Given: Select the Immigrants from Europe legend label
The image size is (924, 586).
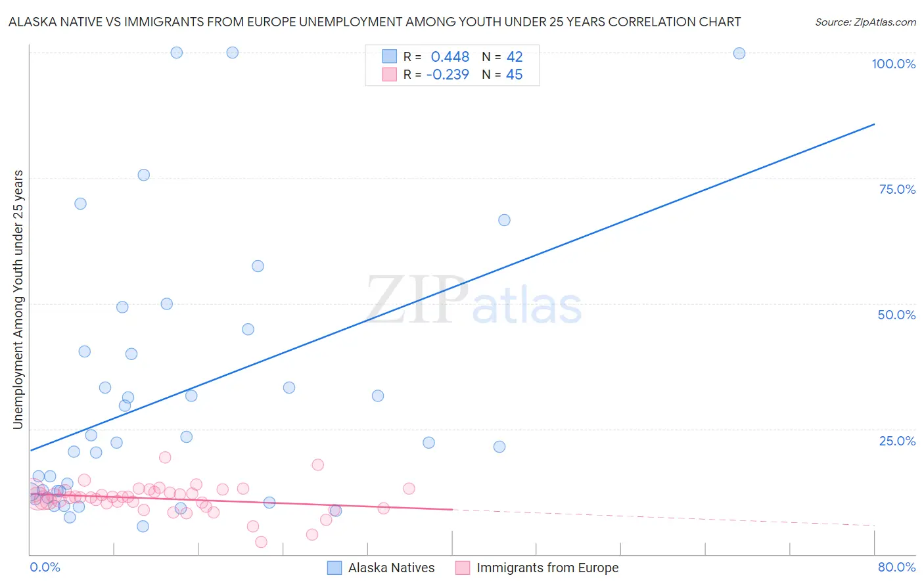Looking at the screenshot, I should [x=547, y=568].
